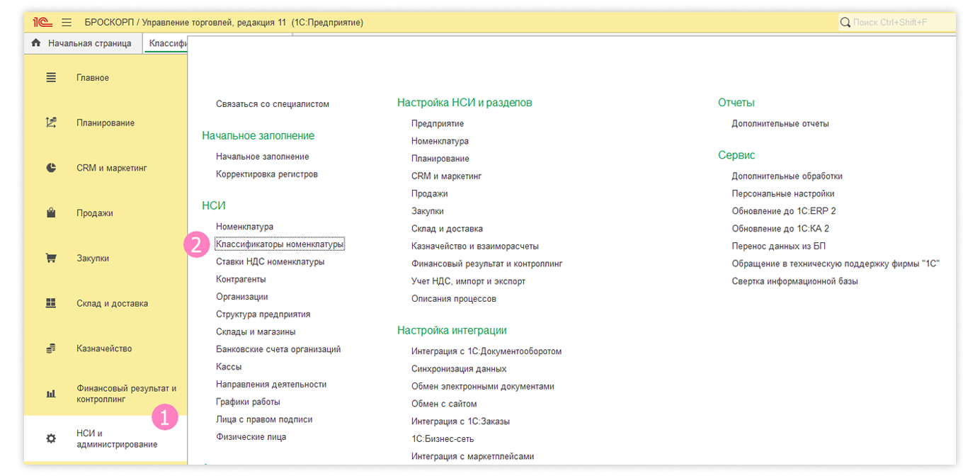Viewport: 980px width, 476px height.
Task: Click the search magnifier icon
Action: coord(845,23)
